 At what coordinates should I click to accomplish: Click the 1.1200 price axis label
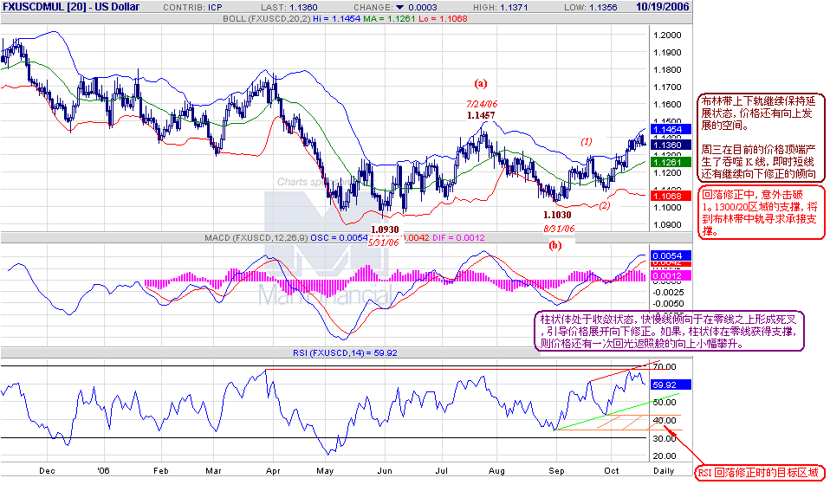[x=667, y=173]
